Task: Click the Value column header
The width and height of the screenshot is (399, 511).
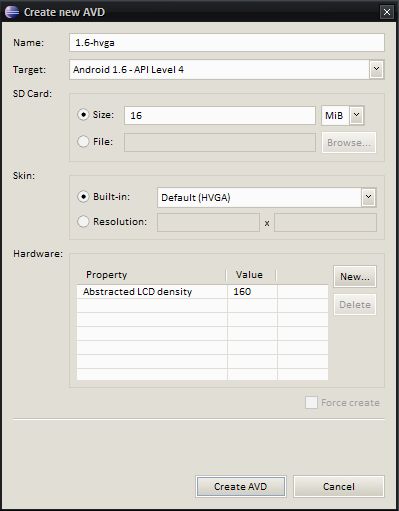Action: (x=251, y=275)
